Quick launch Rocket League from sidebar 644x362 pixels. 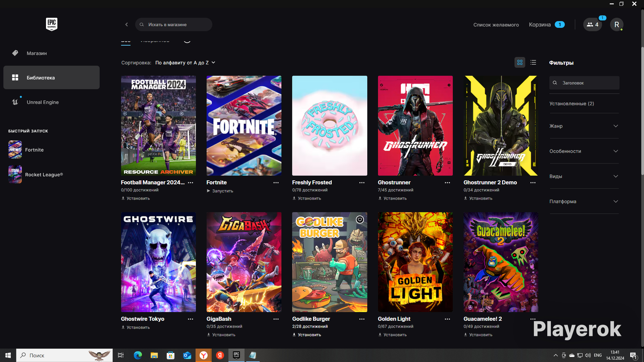(35, 174)
